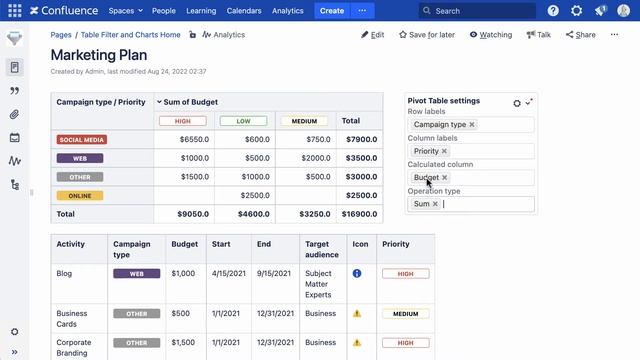Remove Campaign type from Row labels
The image size is (640, 360).
[x=472, y=124]
